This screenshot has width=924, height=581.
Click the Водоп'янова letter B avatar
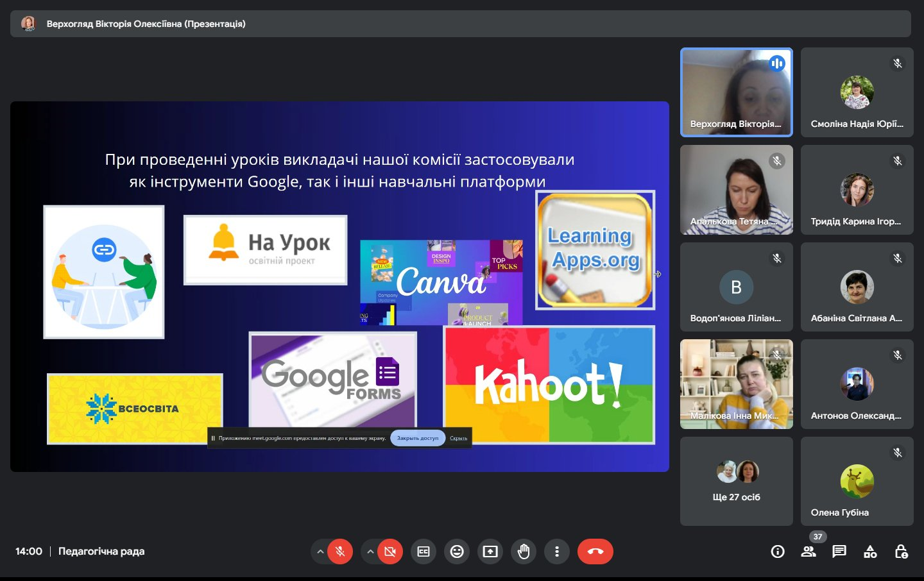click(737, 287)
